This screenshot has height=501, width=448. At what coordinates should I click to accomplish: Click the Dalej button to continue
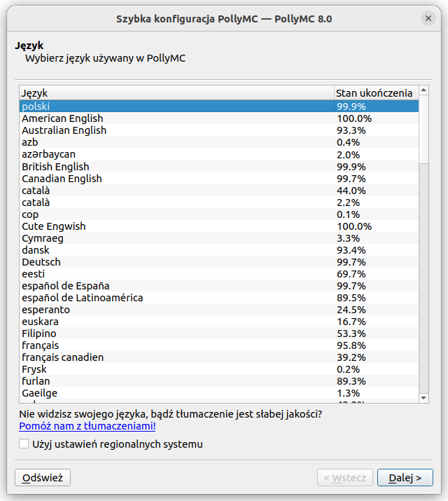405,478
